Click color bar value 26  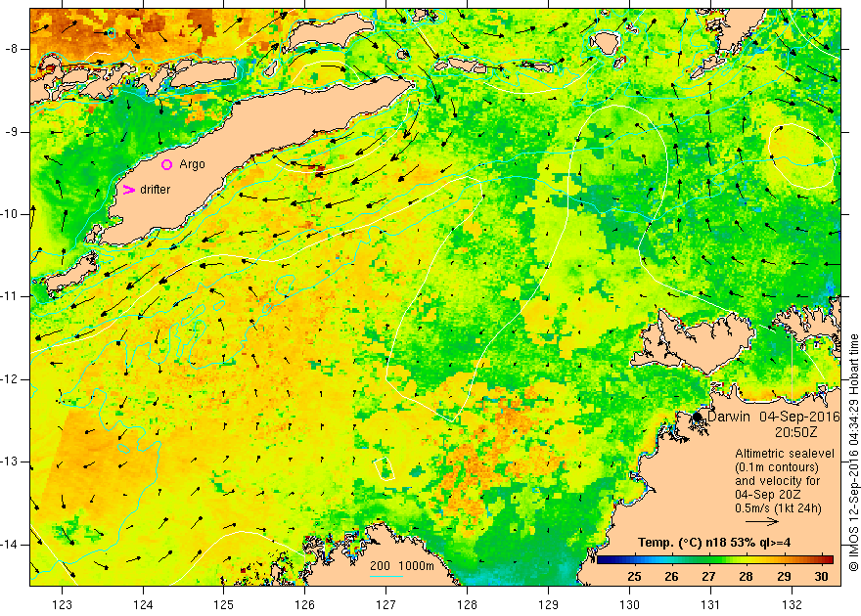pyautogui.click(x=671, y=576)
